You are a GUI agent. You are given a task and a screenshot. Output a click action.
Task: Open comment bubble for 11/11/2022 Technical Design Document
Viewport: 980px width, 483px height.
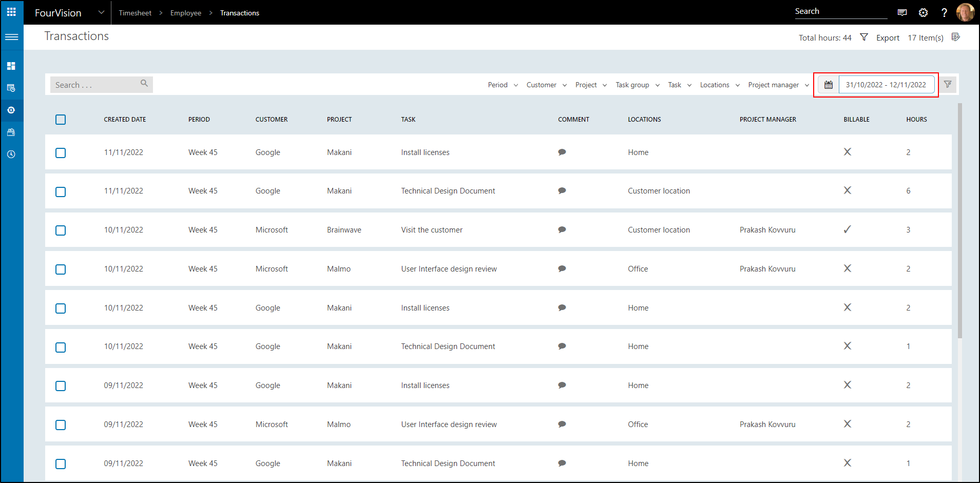562,190
